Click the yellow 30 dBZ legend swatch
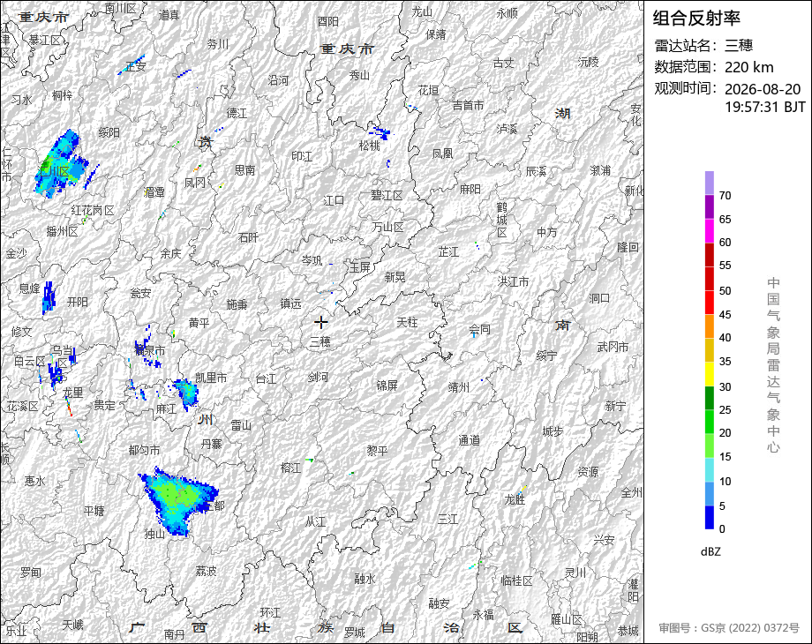This screenshot has height=644, width=812. click(x=710, y=374)
